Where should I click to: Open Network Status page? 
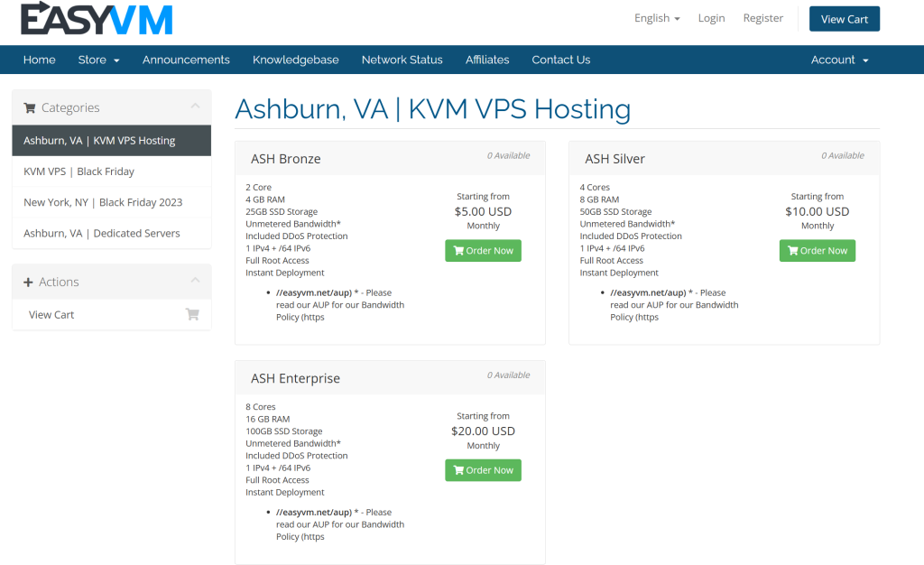point(402,60)
